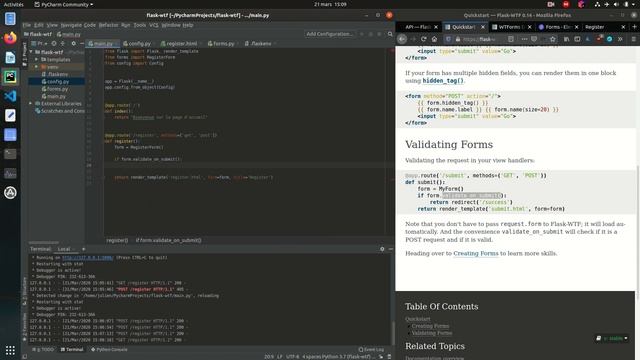Viewport: 640px width, 360px height.
Task: Collapse flask-wtf project root
Action: click(31, 52)
